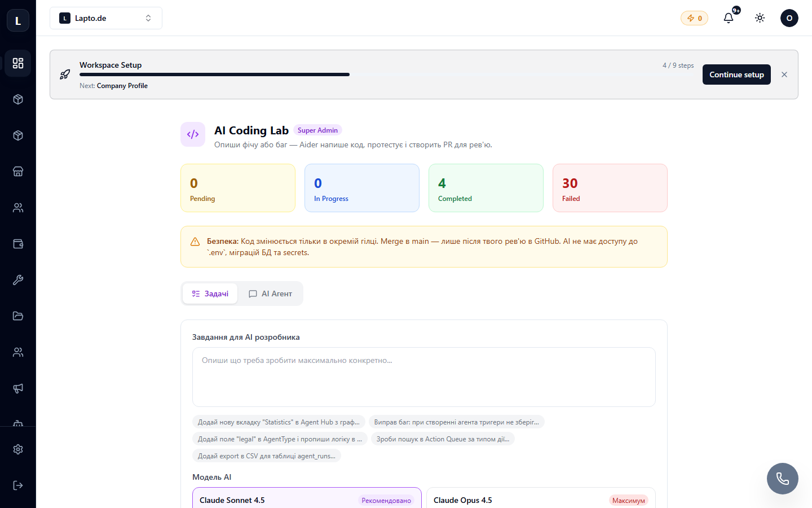
Task: Pick the "Виправ баг" suggestion chip
Action: [x=456, y=422]
